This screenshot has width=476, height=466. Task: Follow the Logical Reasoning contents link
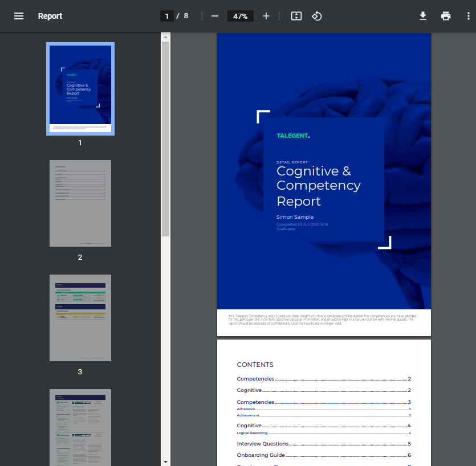point(252,434)
